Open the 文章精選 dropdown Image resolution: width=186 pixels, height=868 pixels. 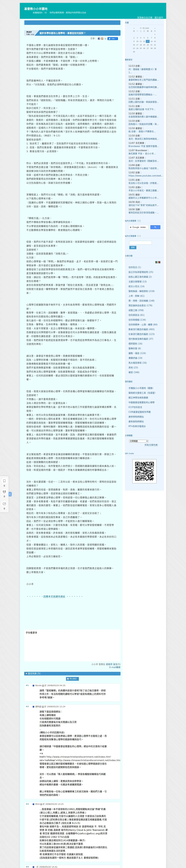coord(139,441)
